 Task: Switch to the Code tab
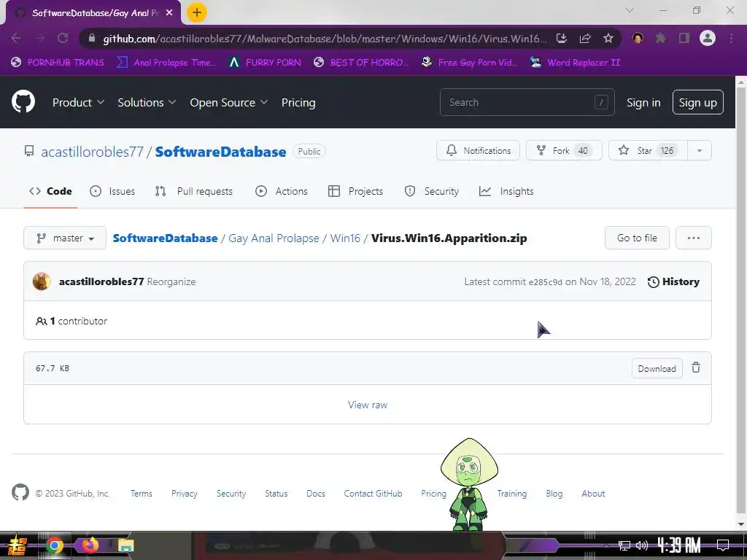pyautogui.click(x=50, y=191)
